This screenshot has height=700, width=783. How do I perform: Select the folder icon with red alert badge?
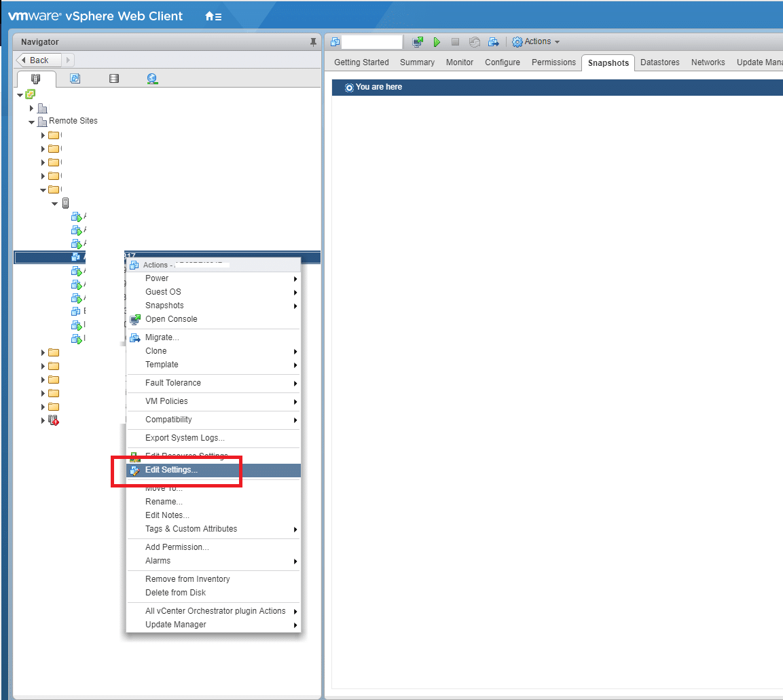(54, 420)
